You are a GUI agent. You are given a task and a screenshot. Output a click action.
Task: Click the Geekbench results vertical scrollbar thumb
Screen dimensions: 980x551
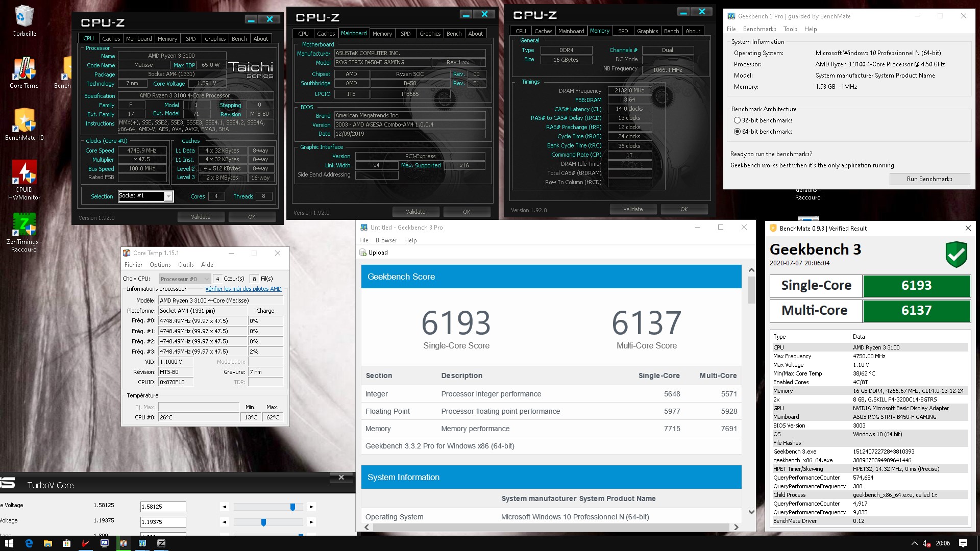(x=751, y=290)
